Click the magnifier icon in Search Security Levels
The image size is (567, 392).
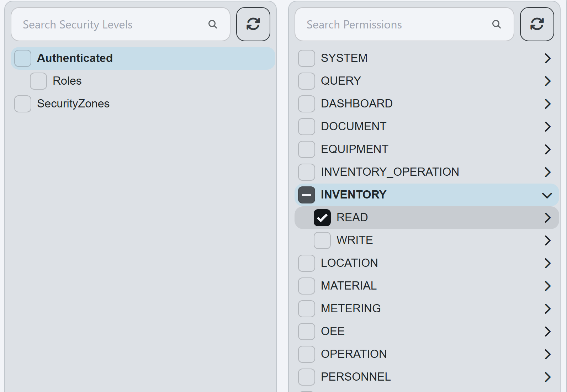(x=213, y=24)
